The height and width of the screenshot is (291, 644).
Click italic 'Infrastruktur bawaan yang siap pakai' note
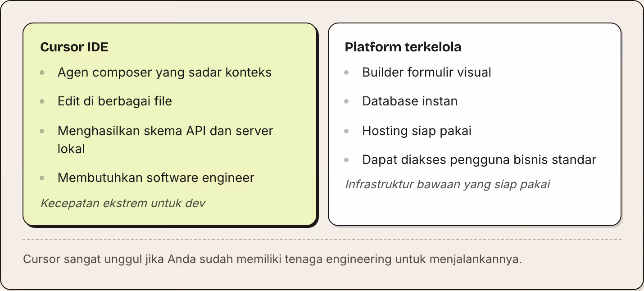[x=447, y=184]
